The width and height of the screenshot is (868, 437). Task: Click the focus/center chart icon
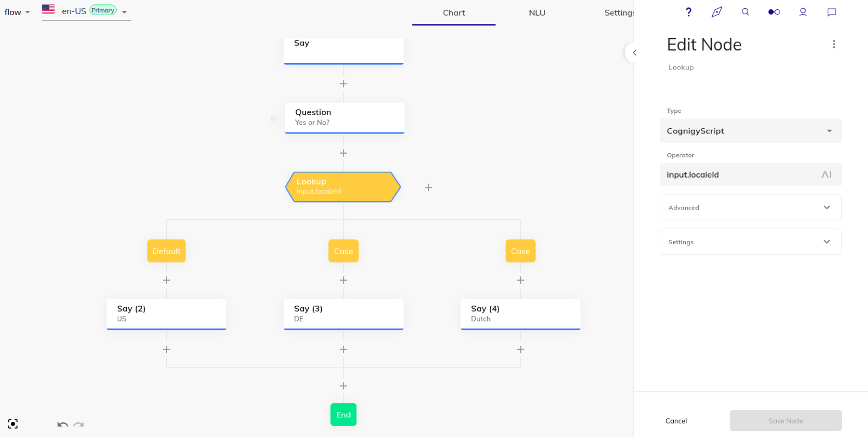[x=13, y=424]
